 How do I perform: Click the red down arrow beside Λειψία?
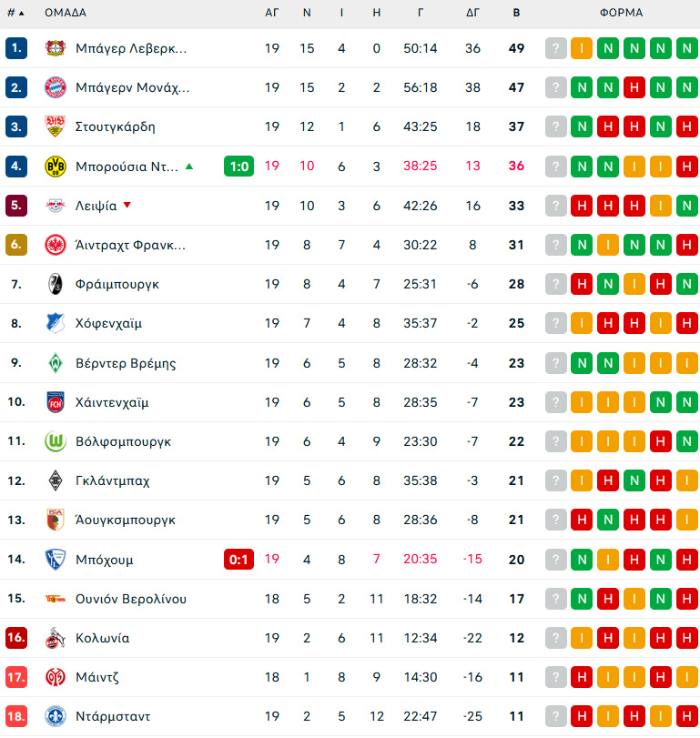tap(127, 205)
